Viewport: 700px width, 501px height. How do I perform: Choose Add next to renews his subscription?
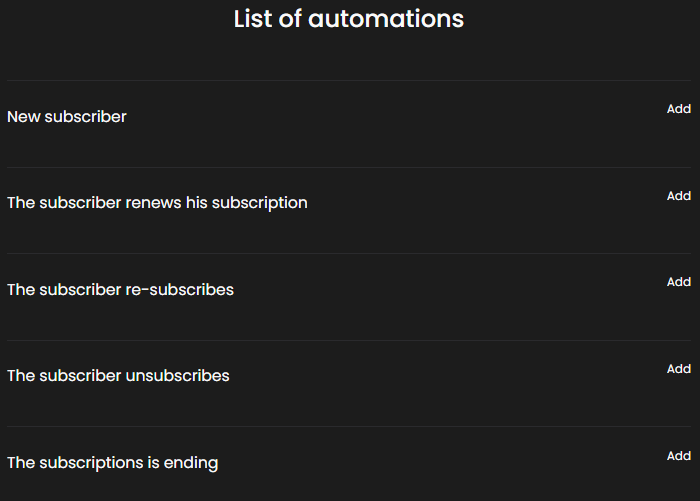(679, 196)
